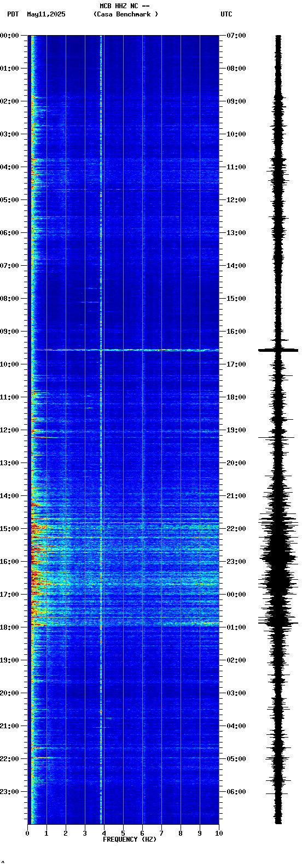Screen dimensions: 302x868
Task: Click the UTC timezone label
Action: pos(226,14)
